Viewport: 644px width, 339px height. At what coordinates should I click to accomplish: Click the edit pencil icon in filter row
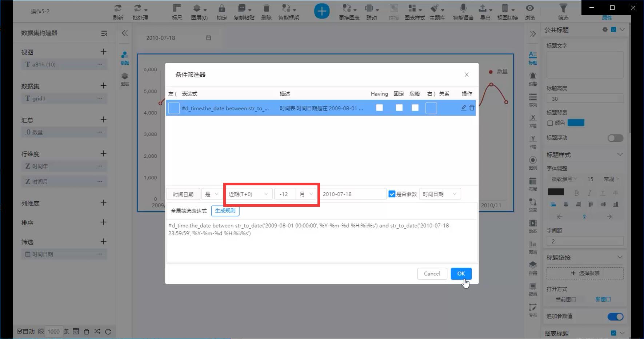tap(464, 108)
